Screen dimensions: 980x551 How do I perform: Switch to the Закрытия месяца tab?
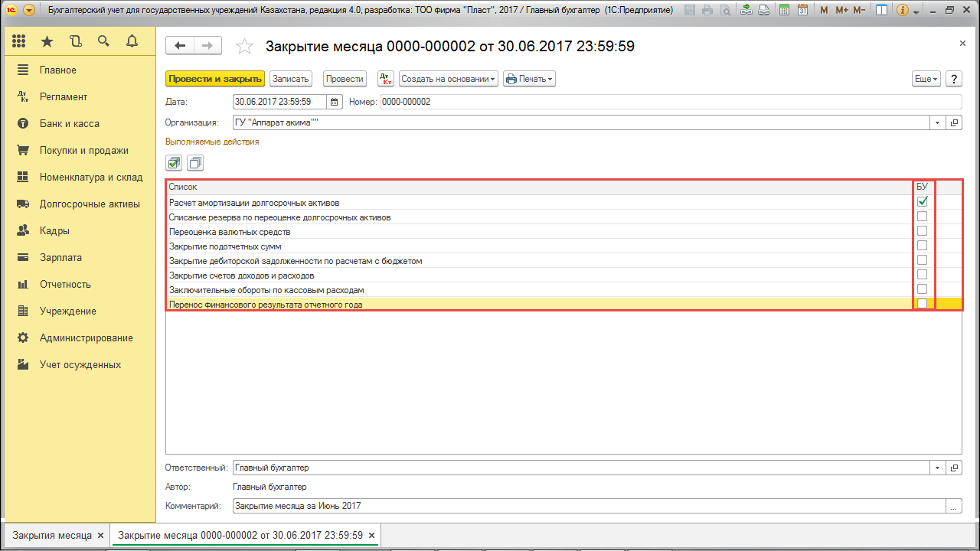point(52,535)
